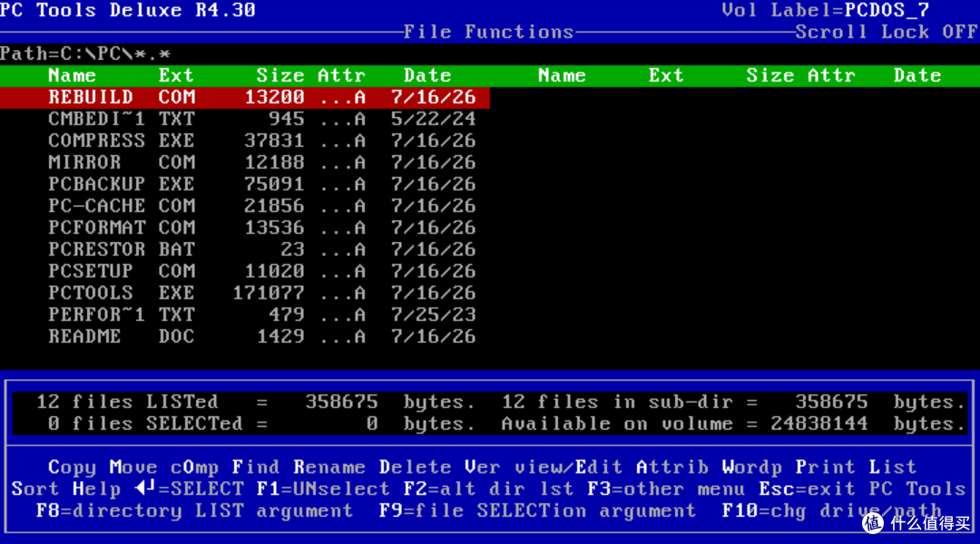This screenshot has width=980, height=544.
Task: Choose the Ver verify command
Action: tap(482, 467)
